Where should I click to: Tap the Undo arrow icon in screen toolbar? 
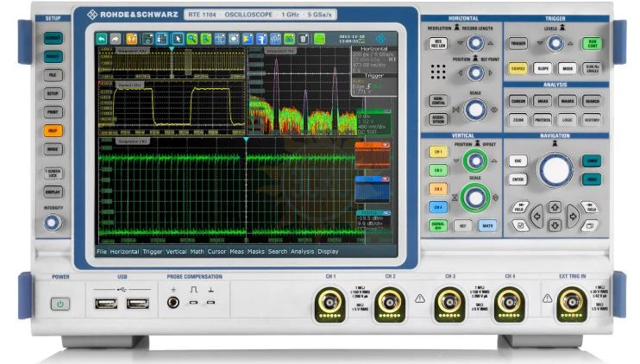pyautogui.click(x=101, y=39)
